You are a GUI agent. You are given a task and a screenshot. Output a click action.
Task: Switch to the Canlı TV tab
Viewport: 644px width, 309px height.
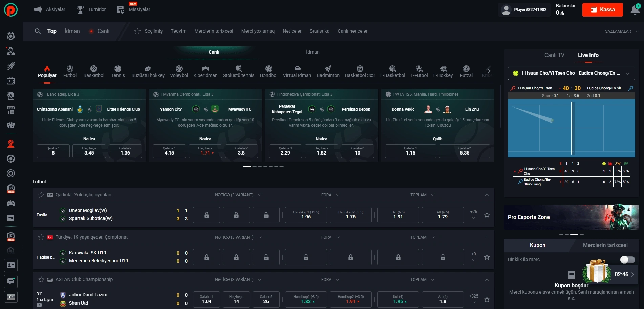[554, 55]
